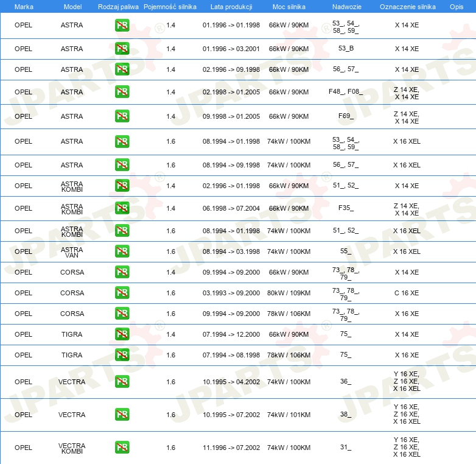Screen dimensions: 476x464
Task: Click fuel icon in Astra 02.1996->09.1998 row
Action: (x=122, y=69)
